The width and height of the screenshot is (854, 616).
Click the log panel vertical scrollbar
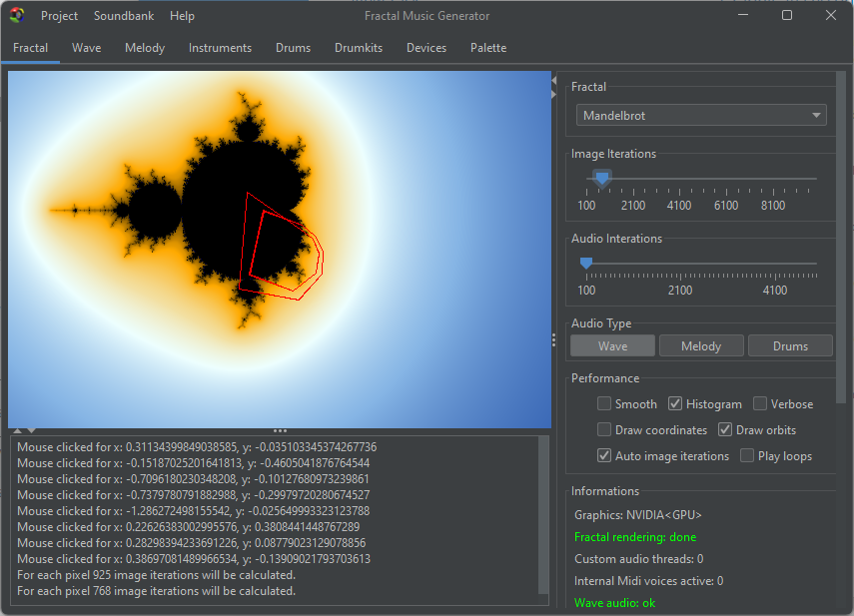543,514
